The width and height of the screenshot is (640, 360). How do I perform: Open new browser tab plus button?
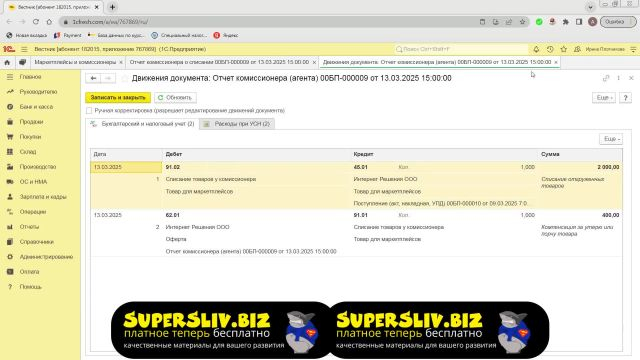pyautogui.click(x=112, y=7)
